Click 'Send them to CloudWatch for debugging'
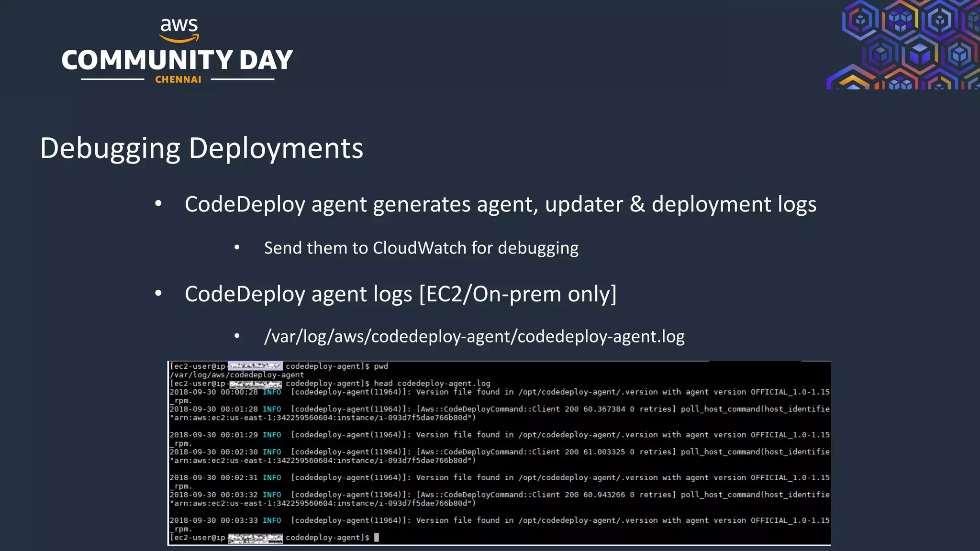The image size is (980, 551). coord(421,248)
